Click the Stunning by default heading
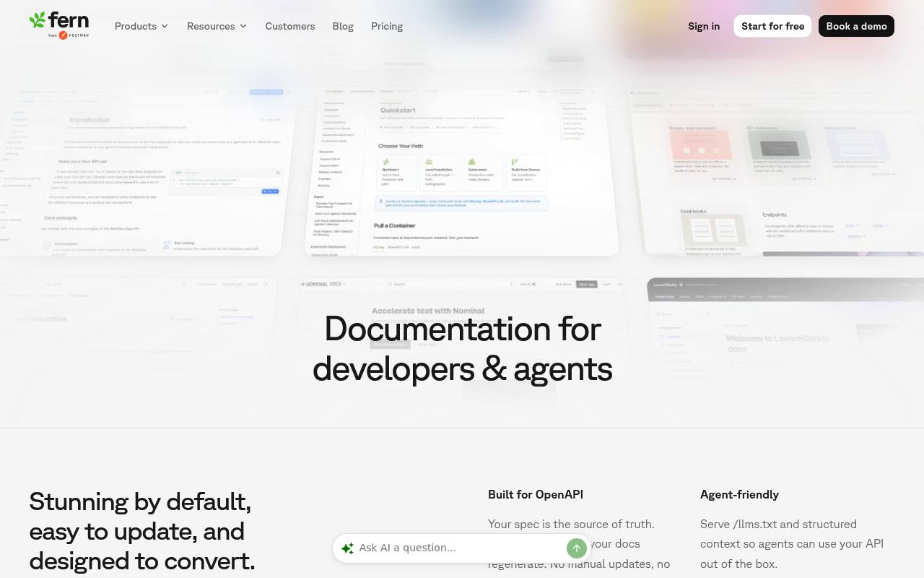 [142, 531]
